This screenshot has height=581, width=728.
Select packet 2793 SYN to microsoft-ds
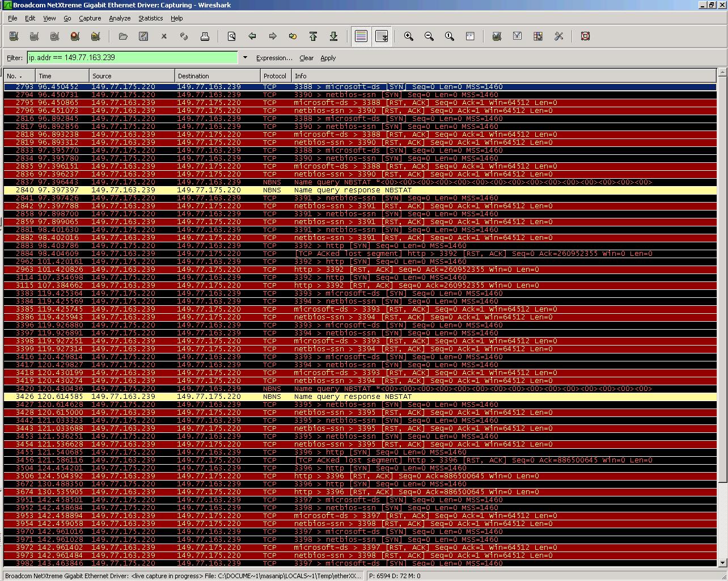coord(360,87)
